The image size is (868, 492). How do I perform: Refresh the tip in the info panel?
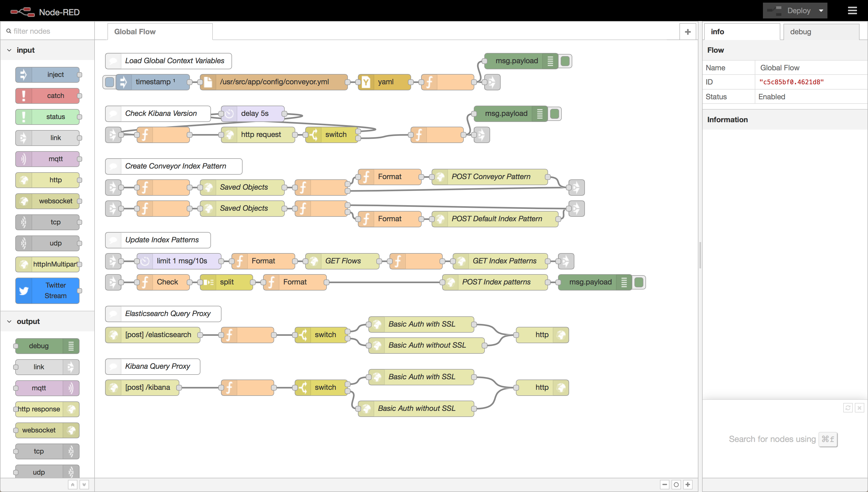pos(848,408)
